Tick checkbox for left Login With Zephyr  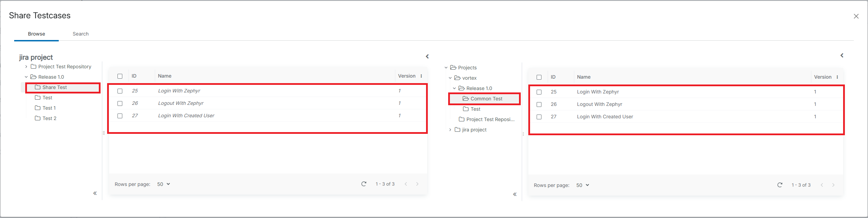120,91
